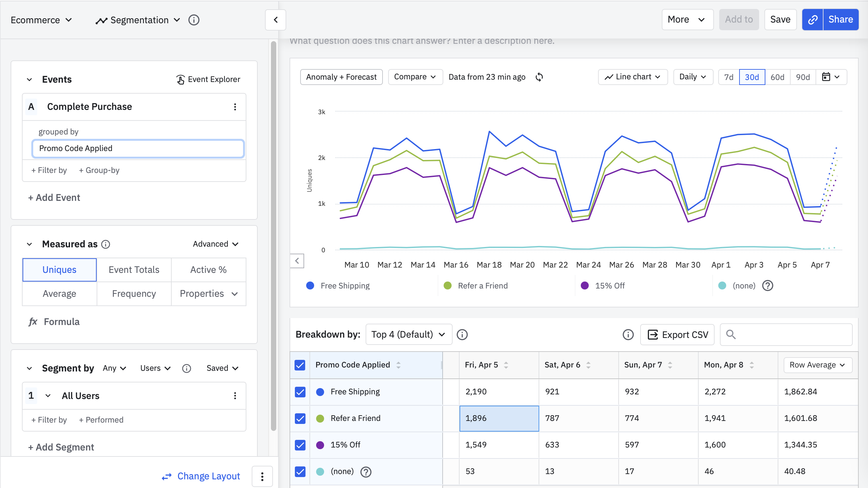Viewport: 868px width, 488px height.
Task: Click the Export CSV button
Action: pos(677,335)
